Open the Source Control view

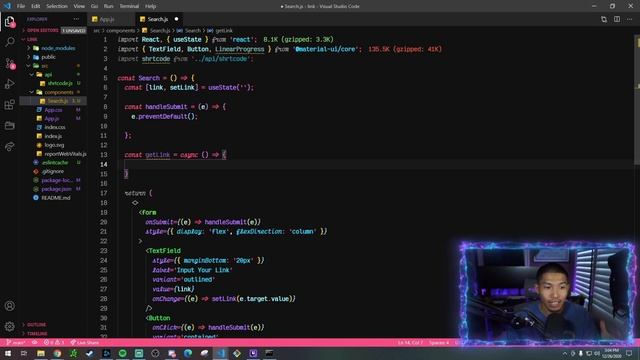click(x=10, y=63)
